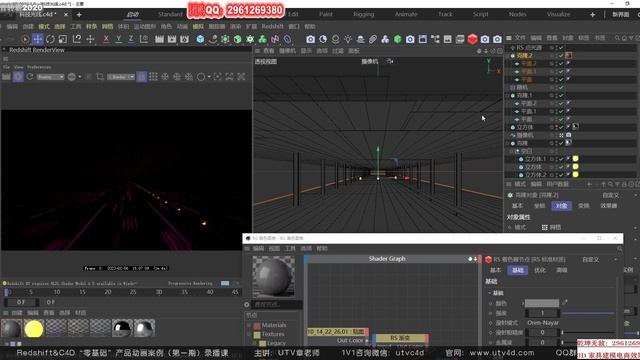This screenshot has width=640, height=360.
Task: Toggle enable checkmark for RS 点光源
Action: click(561, 47)
